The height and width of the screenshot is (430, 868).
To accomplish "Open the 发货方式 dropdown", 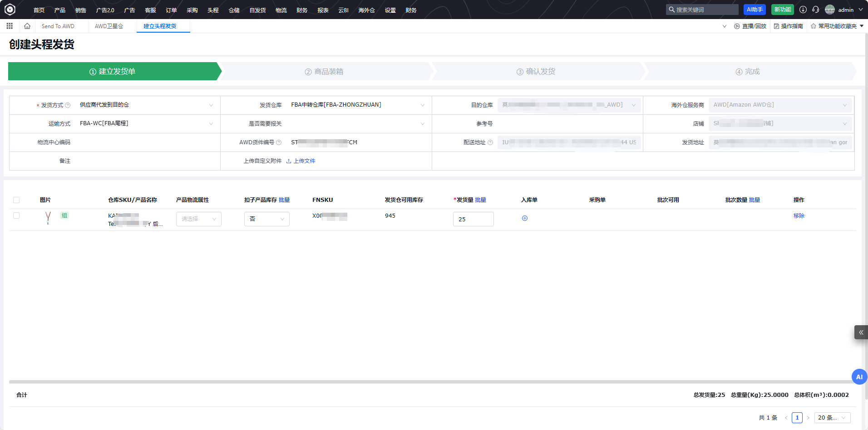I will click(145, 105).
